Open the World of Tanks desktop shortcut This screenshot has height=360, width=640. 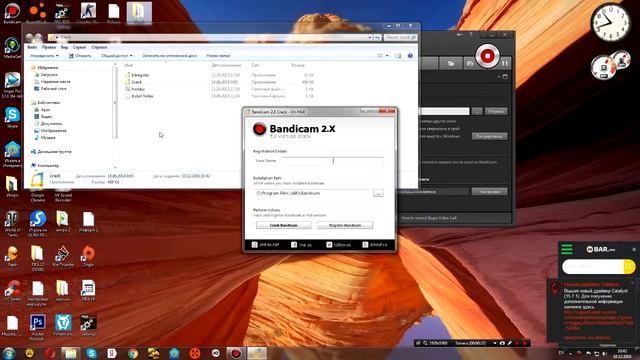point(12,224)
